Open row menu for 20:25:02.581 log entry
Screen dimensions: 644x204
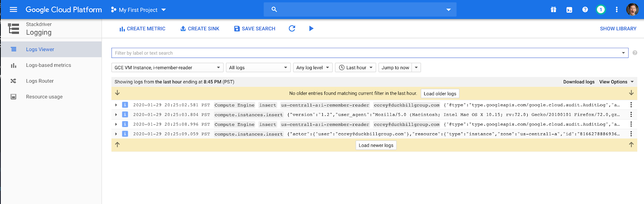pyautogui.click(x=631, y=105)
